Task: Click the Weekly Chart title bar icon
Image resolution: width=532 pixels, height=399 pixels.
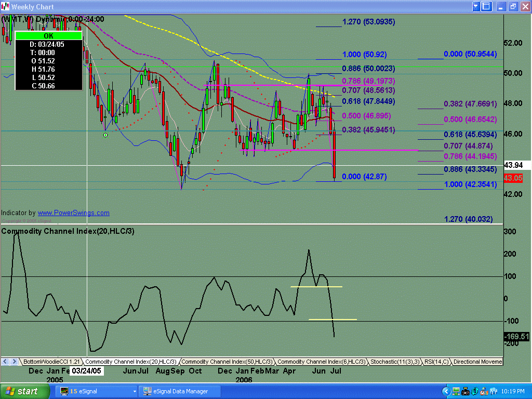Action: click(x=5, y=6)
